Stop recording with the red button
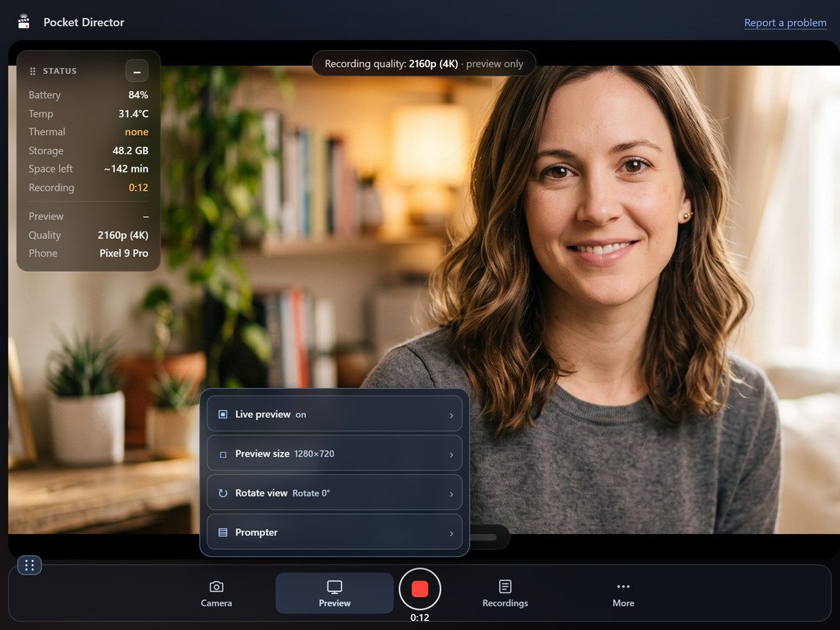The height and width of the screenshot is (630, 840). (419, 589)
